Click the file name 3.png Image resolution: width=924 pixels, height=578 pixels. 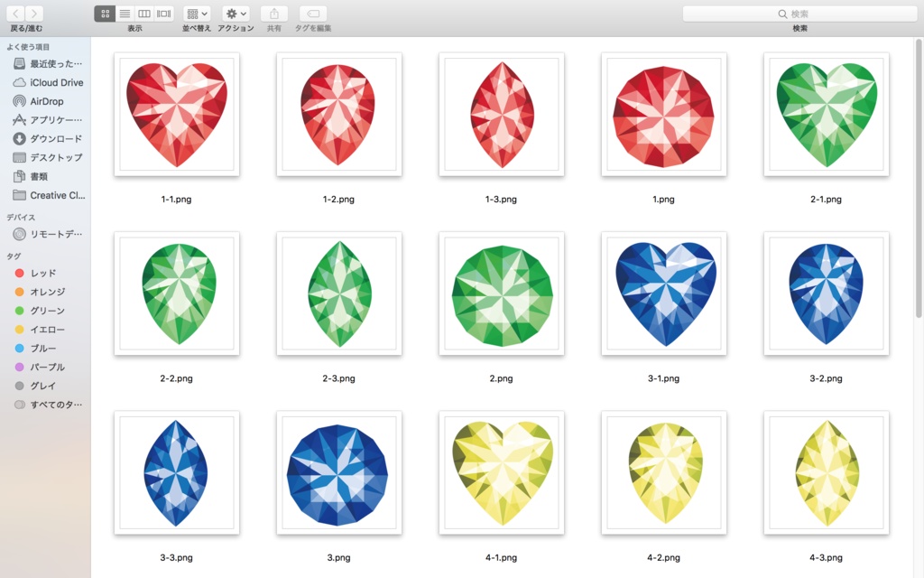click(x=339, y=558)
